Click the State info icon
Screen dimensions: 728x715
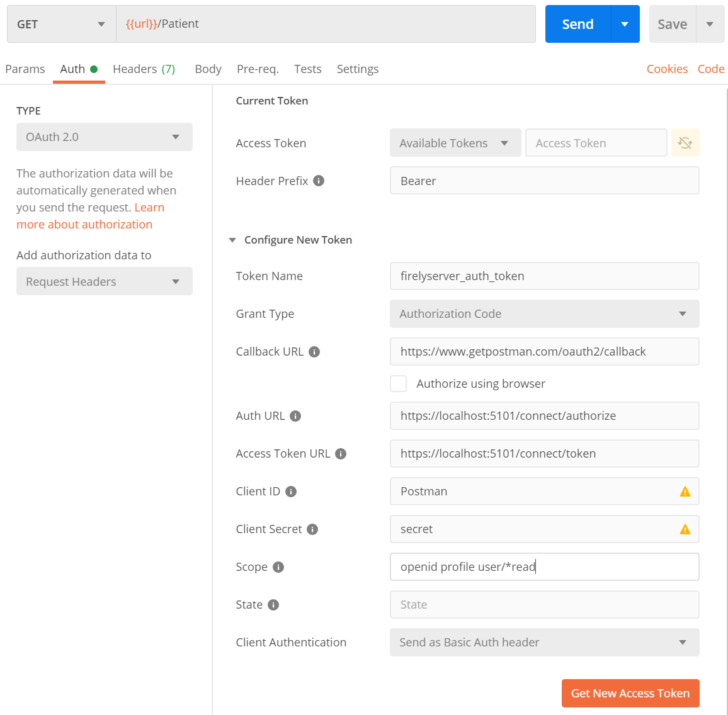273,605
